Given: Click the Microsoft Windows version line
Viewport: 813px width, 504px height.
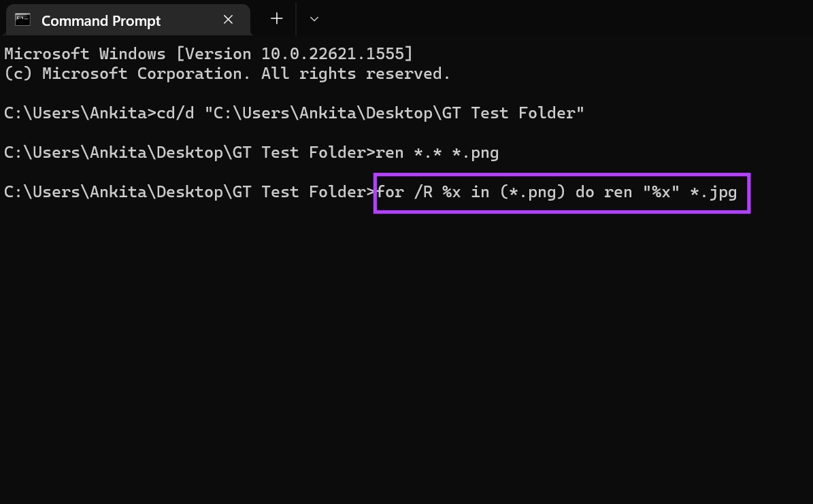Looking at the screenshot, I should tap(208, 54).
